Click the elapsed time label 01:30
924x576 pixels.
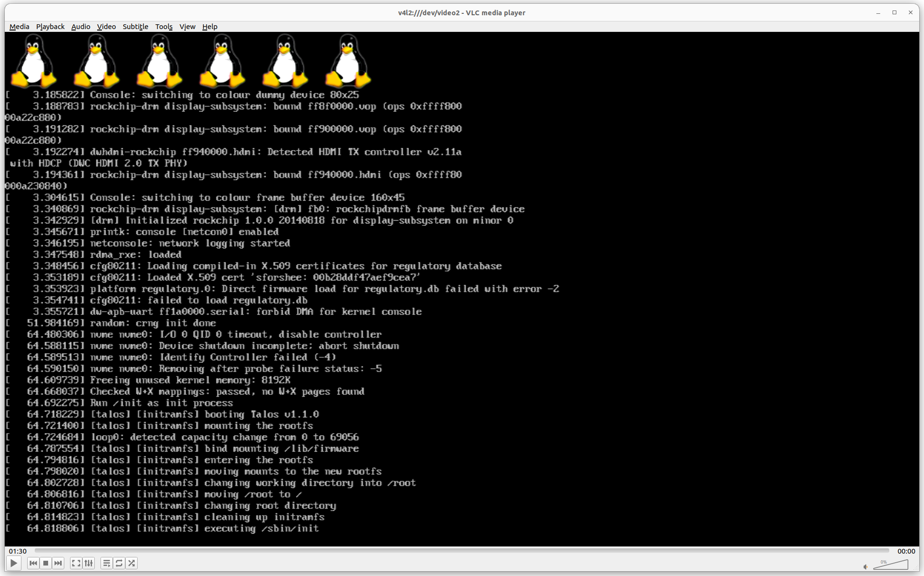(19, 551)
